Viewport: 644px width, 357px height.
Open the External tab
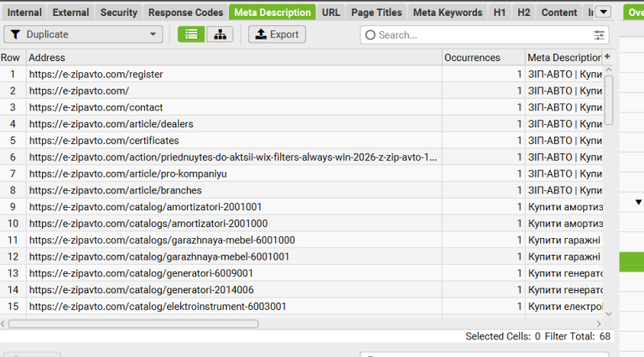[x=70, y=13]
